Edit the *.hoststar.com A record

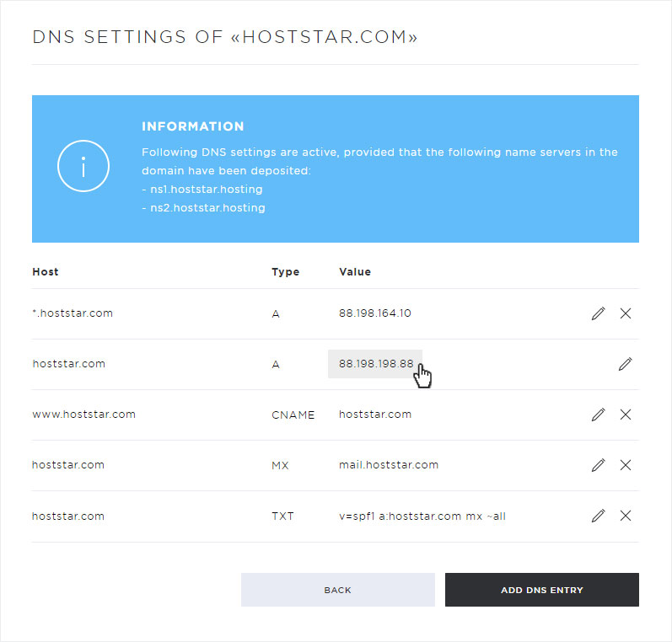tap(599, 313)
